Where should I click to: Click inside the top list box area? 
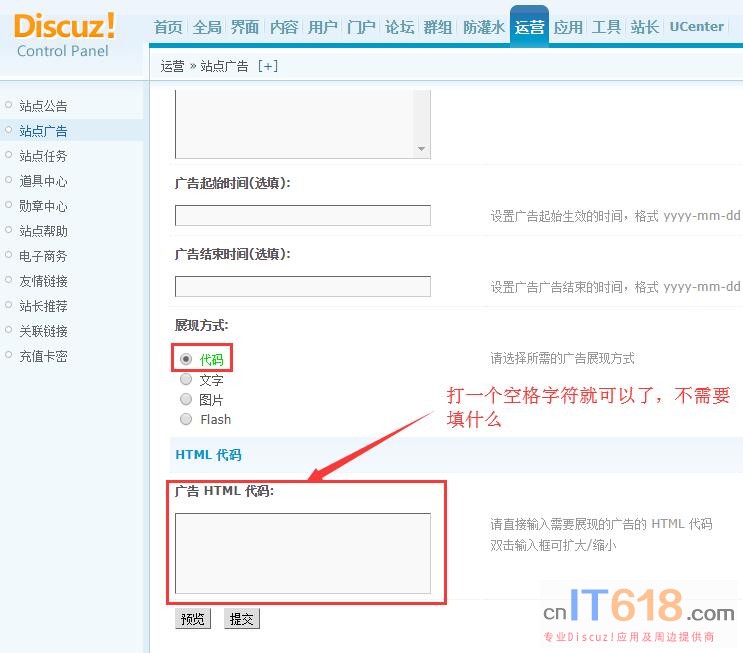pyautogui.click(x=294, y=123)
